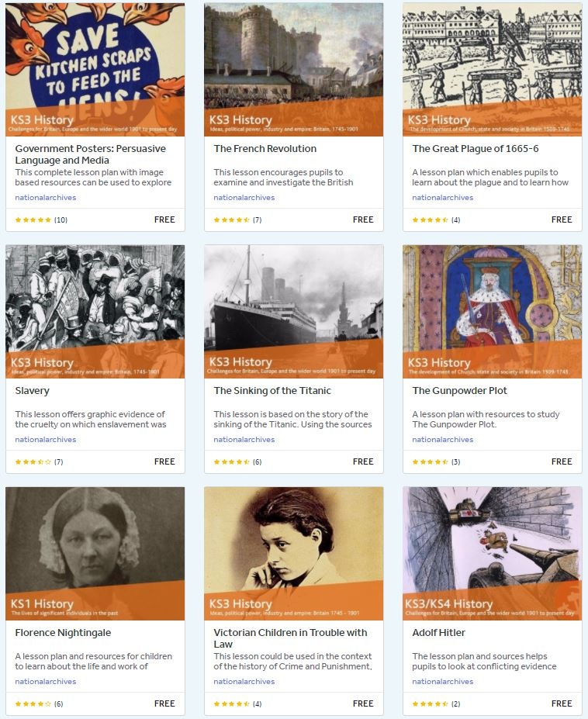Viewport: 588px width, 719px height.
Task: Visit nationalarchives link under The French Revolution
Action: click(x=244, y=198)
